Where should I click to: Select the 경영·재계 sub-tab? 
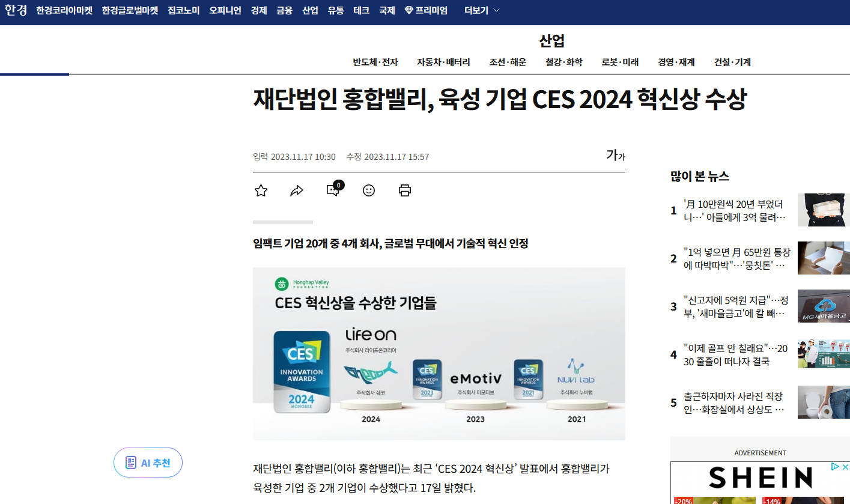(676, 62)
